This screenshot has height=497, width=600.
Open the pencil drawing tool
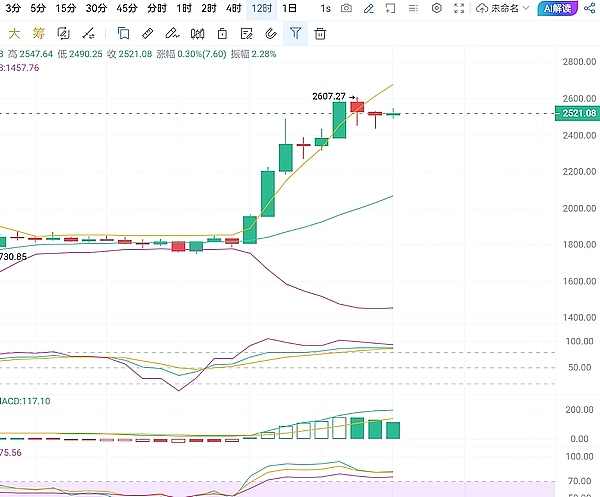coord(369,8)
